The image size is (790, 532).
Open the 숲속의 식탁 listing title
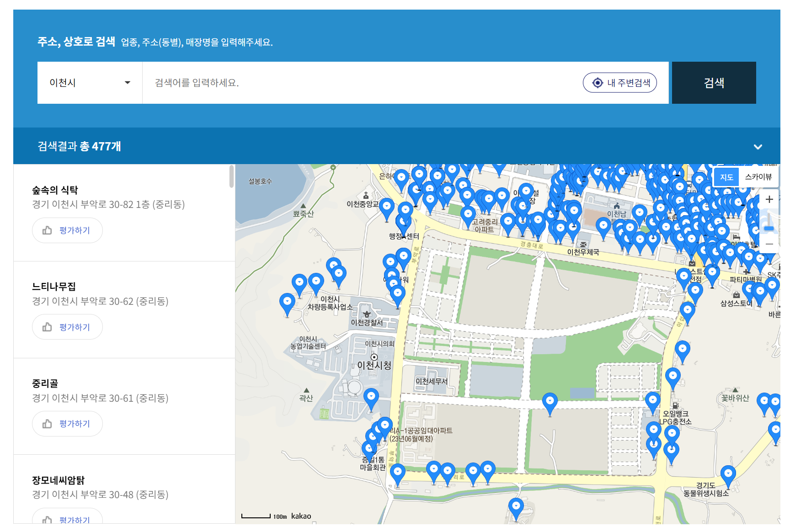(x=55, y=190)
